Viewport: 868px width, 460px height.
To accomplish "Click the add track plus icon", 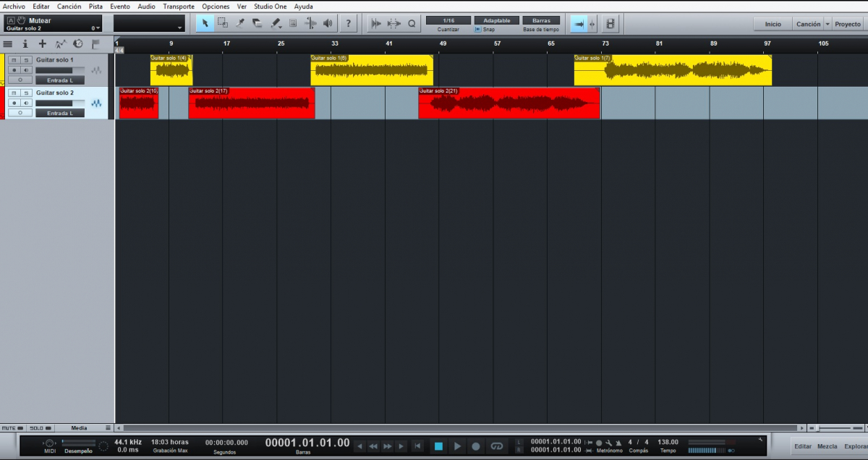I will [43, 44].
